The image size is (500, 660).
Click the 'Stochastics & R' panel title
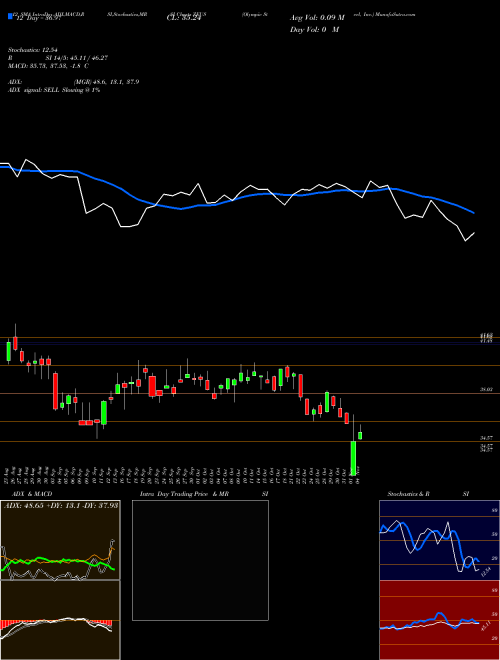pos(409,494)
